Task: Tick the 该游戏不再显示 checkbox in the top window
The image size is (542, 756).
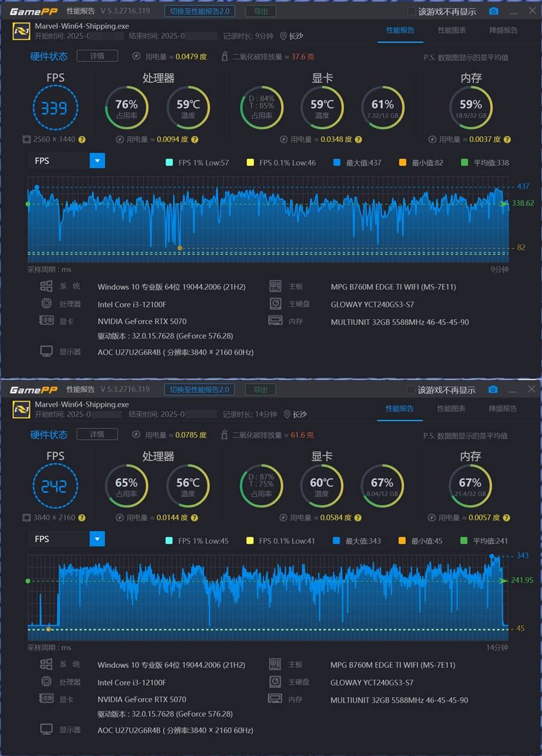Action: 411,11
